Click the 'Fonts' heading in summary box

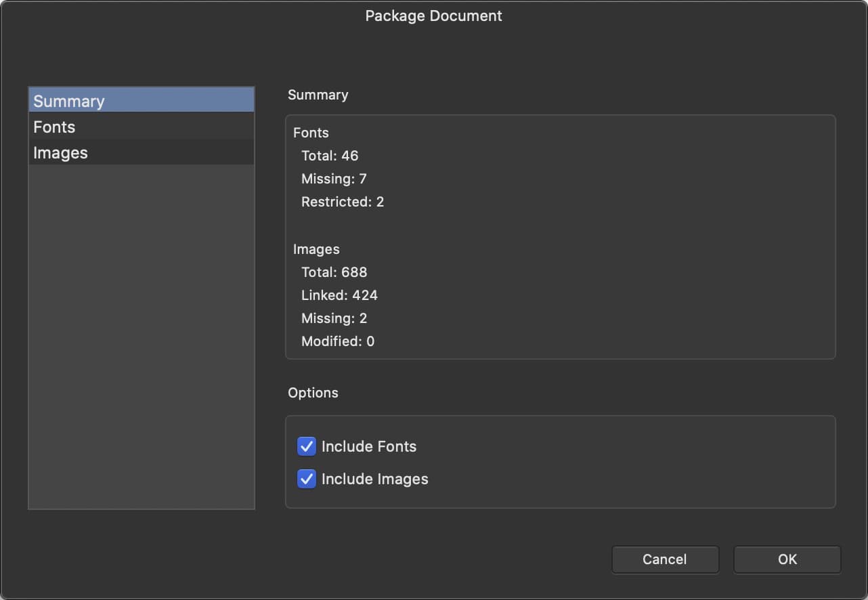(311, 133)
